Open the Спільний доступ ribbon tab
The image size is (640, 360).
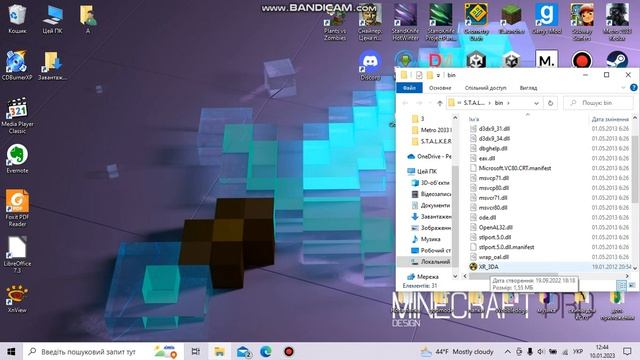485,88
